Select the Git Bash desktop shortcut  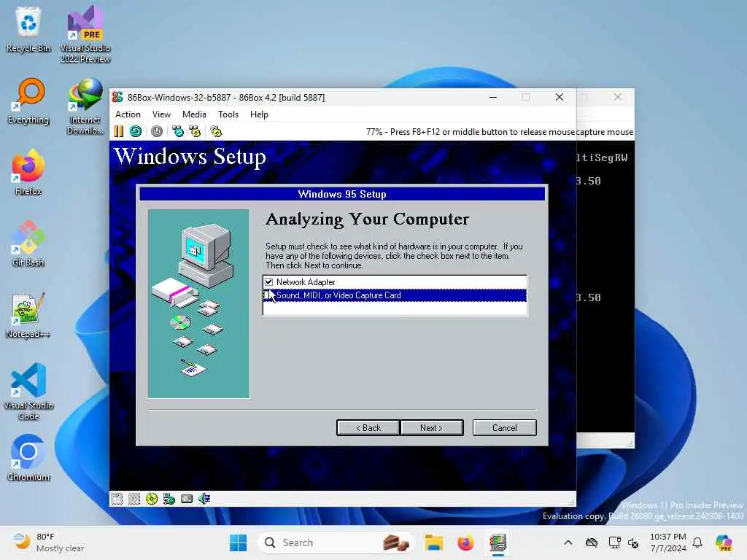click(x=28, y=244)
